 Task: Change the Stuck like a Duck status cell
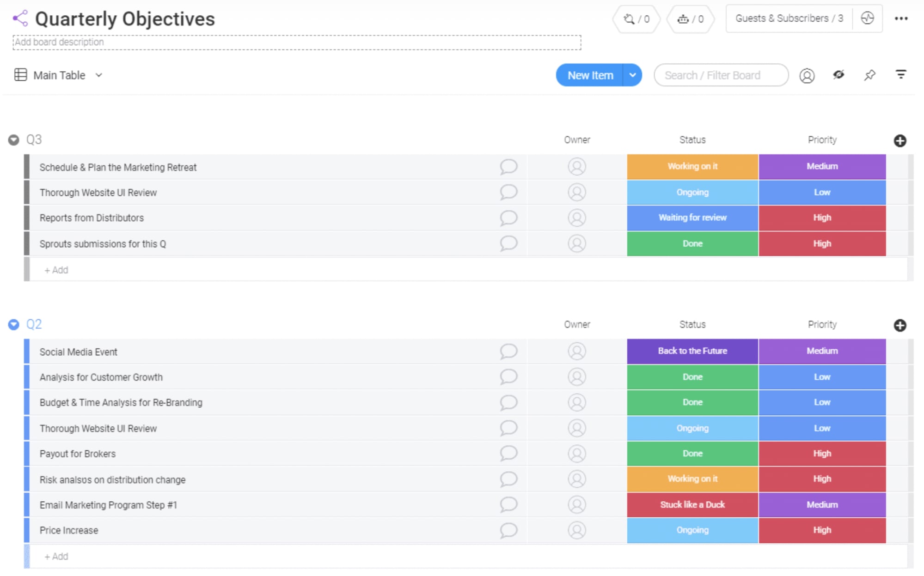pyautogui.click(x=692, y=505)
